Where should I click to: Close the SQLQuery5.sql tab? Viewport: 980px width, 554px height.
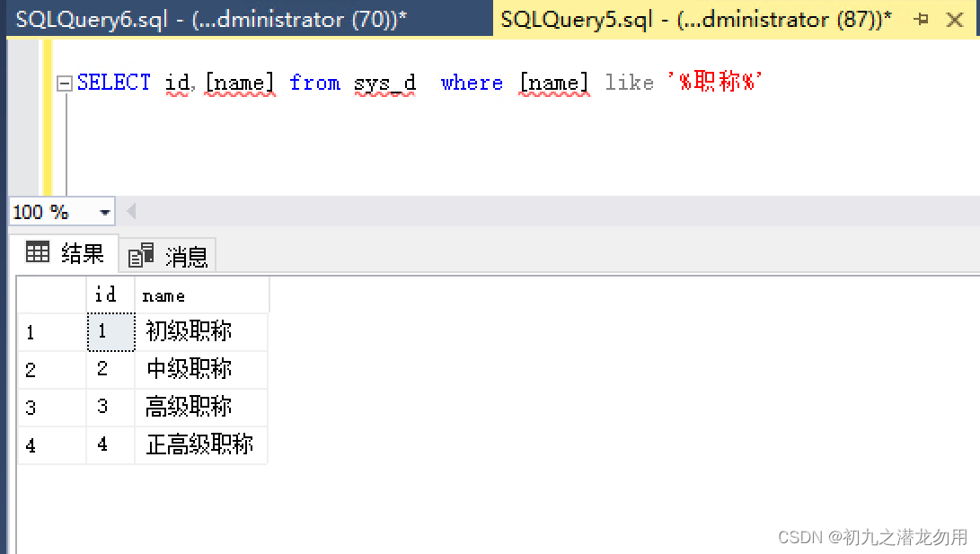[954, 20]
